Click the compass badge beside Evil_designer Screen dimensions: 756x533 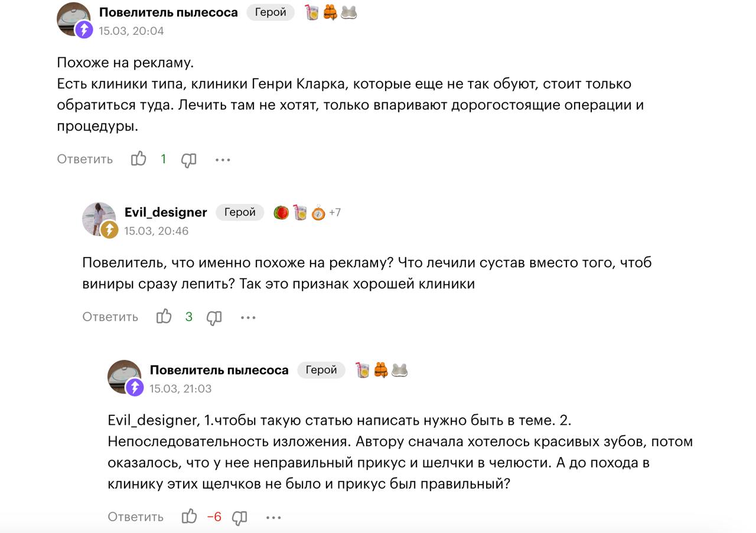pos(318,213)
